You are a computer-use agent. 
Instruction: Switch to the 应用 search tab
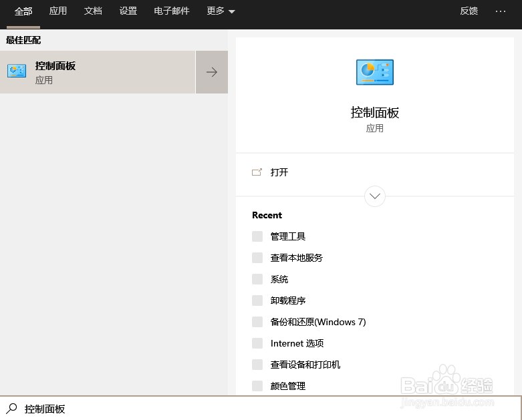[x=58, y=11]
